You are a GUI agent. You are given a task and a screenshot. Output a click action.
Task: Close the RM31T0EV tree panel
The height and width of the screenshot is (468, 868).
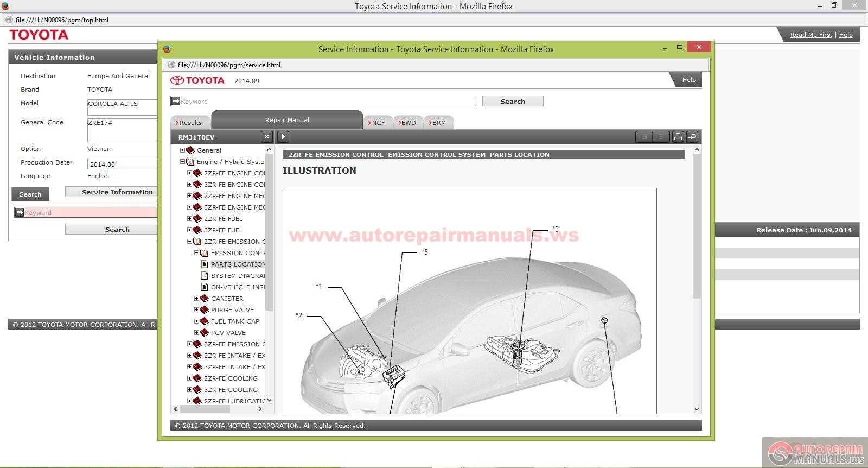[266, 137]
